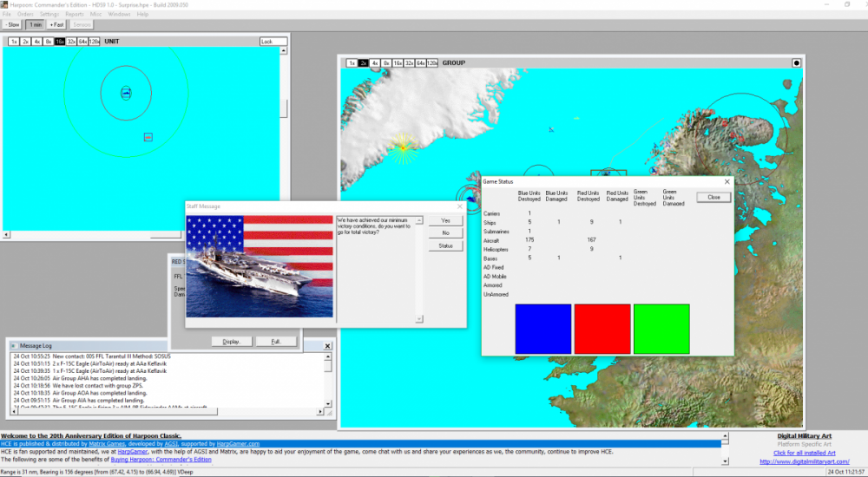The height and width of the screenshot is (477, 868).
Task: Click the yellow starburst marker on Greenland
Action: 404,147
